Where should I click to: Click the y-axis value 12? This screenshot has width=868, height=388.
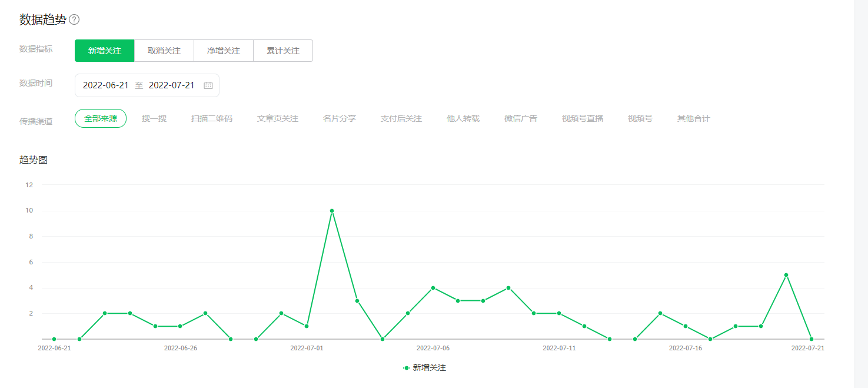pos(29,185)
